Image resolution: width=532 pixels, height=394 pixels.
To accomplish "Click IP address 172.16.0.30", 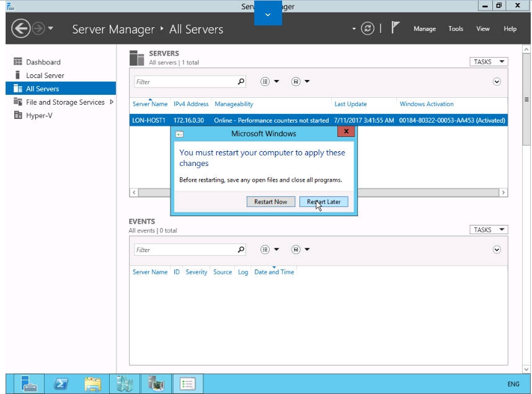I will point(188,120).
